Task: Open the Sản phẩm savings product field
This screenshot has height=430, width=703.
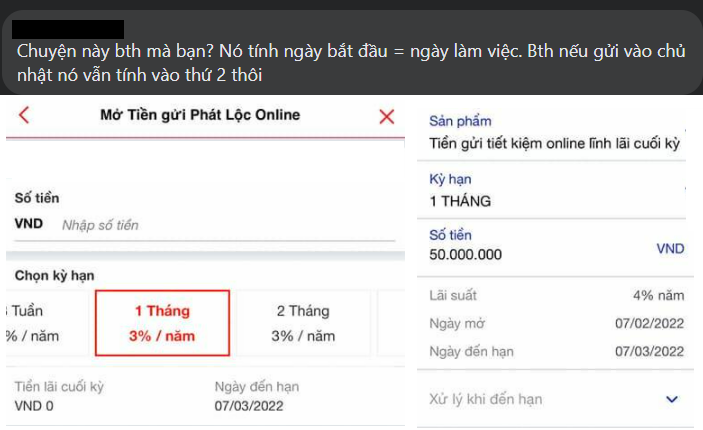Action: tap(555, 134)
